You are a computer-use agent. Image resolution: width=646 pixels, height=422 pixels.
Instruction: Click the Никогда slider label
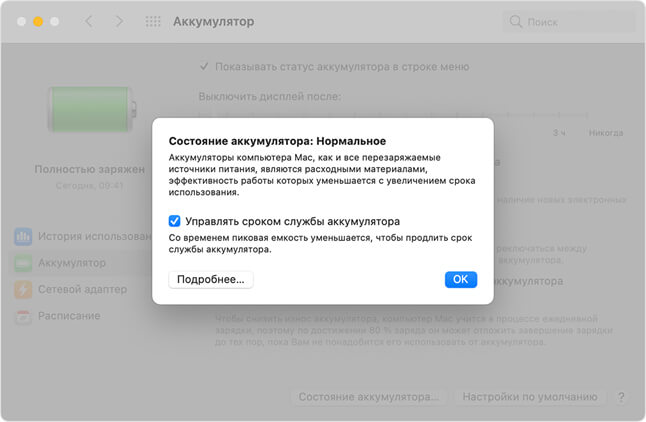pyautogui.click(x=606, y=133)
